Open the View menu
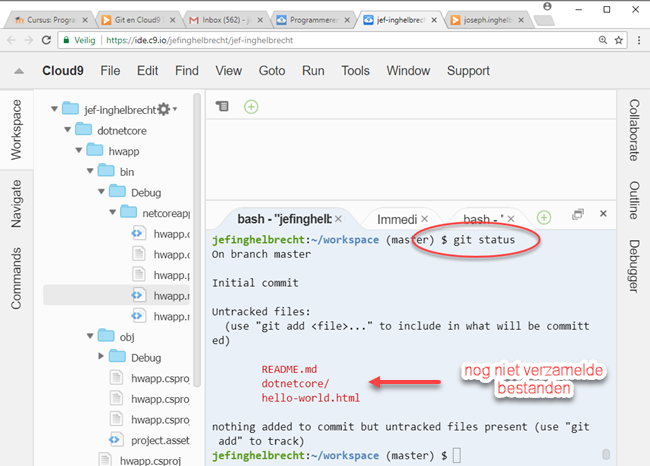This screenshot has height=466, width=650. 228,71
